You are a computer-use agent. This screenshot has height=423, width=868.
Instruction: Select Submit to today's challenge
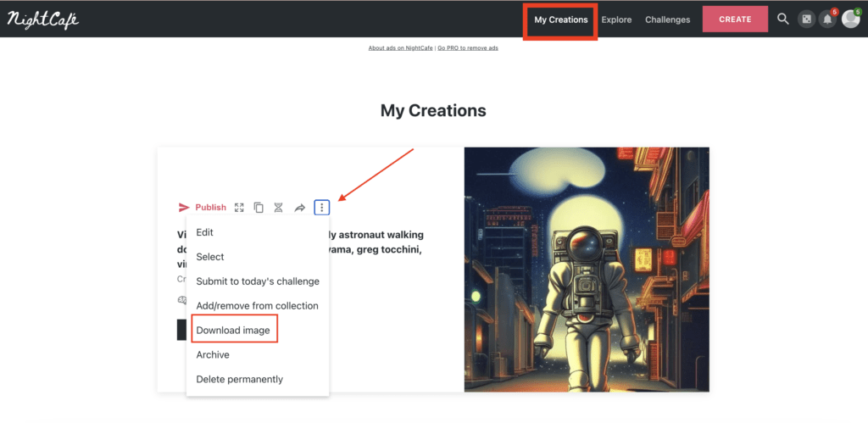pos(258,281)
